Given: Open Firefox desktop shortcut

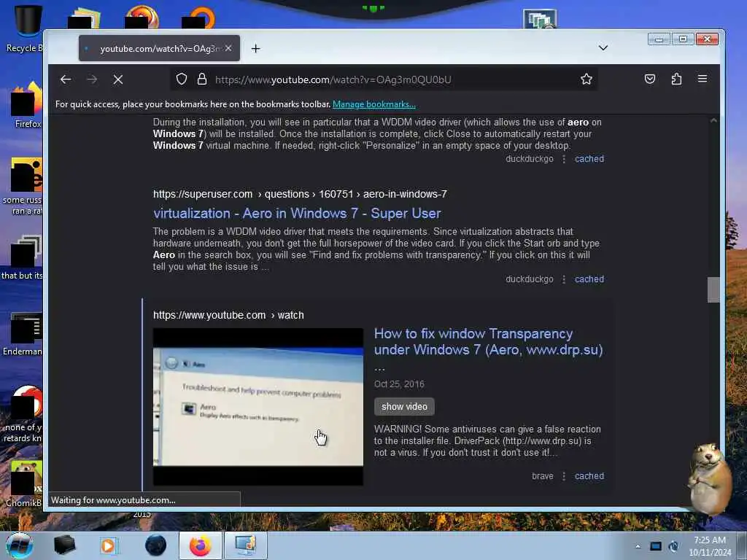Looking at the screenshot, I should pos(27,105).
